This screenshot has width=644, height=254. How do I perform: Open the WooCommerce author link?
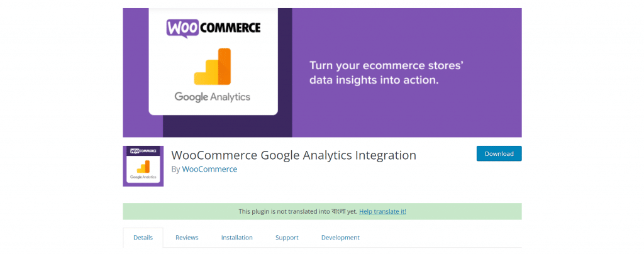pos(209,168)
